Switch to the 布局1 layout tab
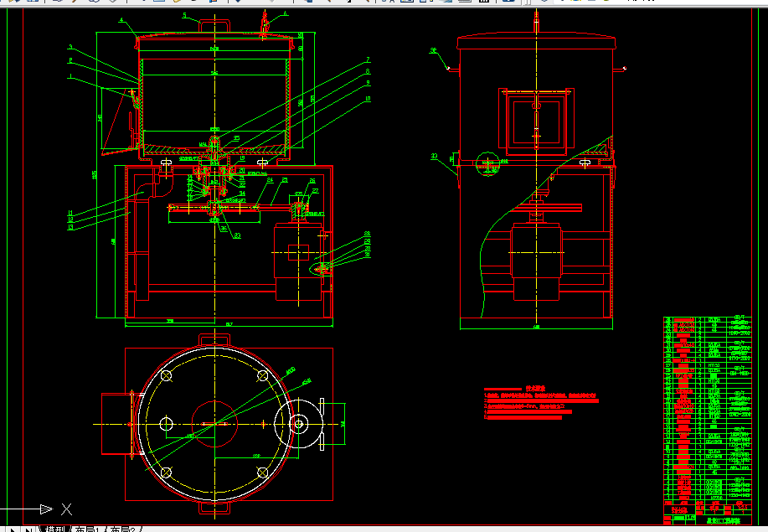Viewport: 768px width, 532px height. coord(87,529)
